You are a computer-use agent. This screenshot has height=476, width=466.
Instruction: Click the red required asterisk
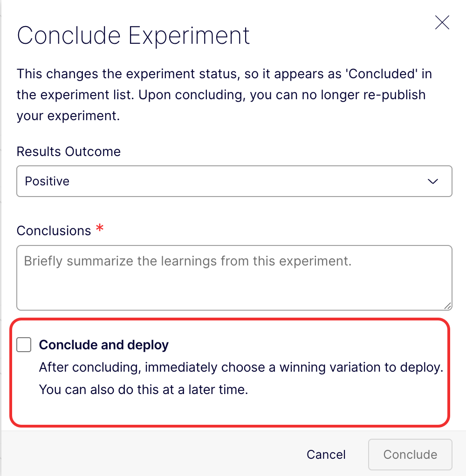pos(99,229)
